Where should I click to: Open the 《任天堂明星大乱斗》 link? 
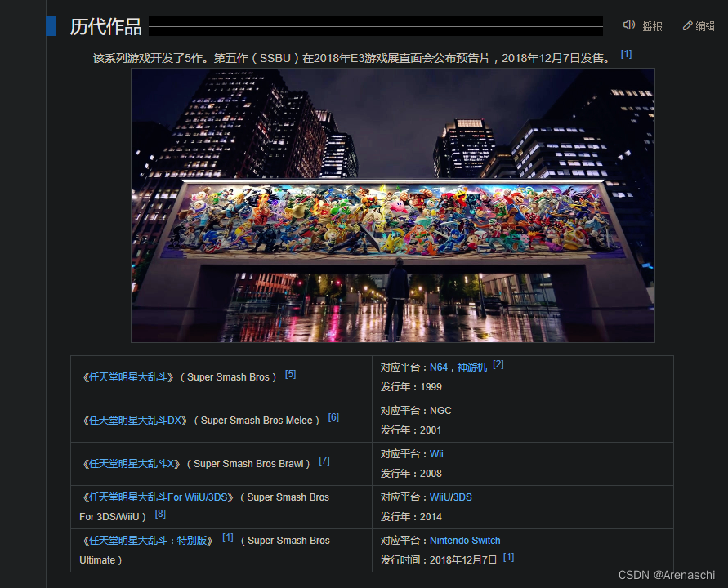click(x=128, y=377)
